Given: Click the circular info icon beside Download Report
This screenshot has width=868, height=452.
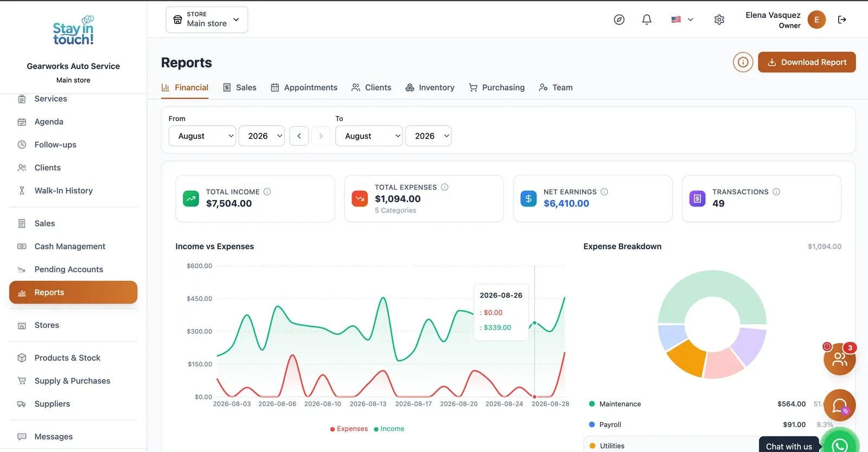Looking at the screenshot, I should tap(743, 62).
